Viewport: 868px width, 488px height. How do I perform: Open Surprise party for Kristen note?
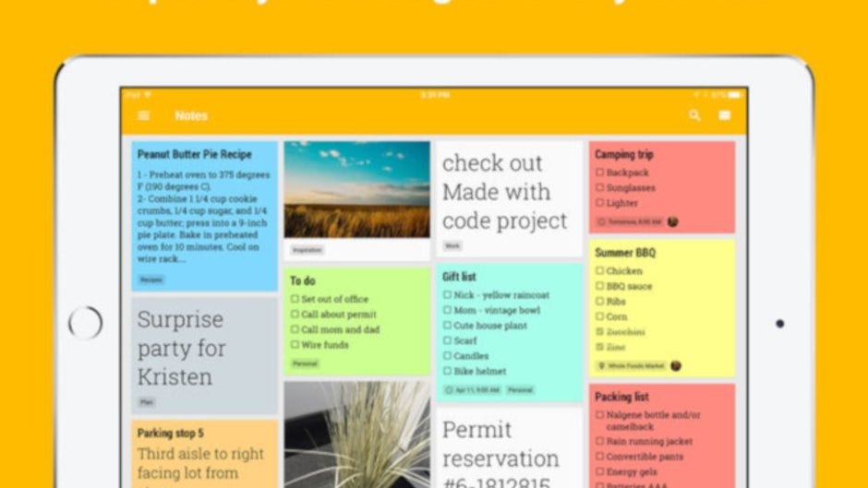tap(205, 356)
